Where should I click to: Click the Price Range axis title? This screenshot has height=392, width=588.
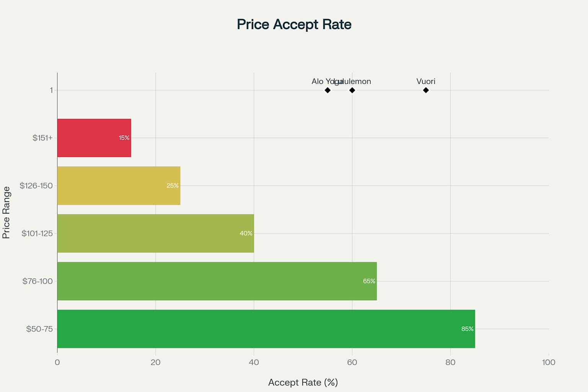(x=6, y=212)
